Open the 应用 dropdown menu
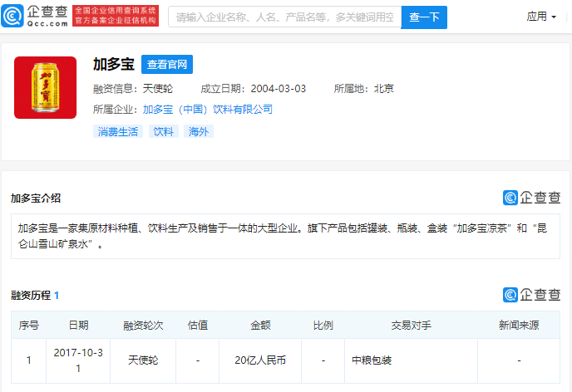Viewport: 572px width, 392px height. point(541,17)
